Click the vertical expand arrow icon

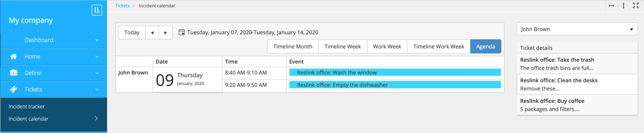click(623, 6)
